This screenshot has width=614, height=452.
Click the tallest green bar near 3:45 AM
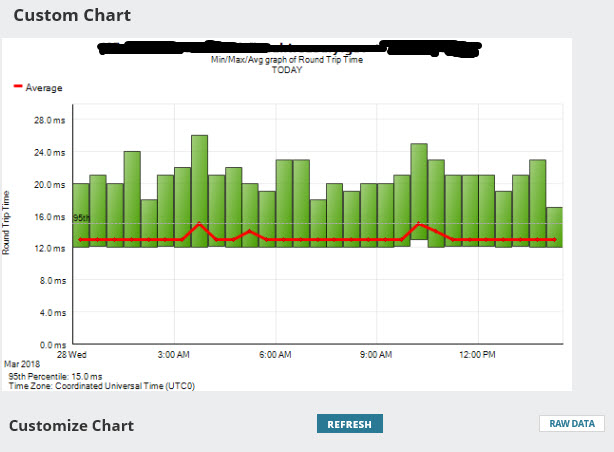(200, 191)
